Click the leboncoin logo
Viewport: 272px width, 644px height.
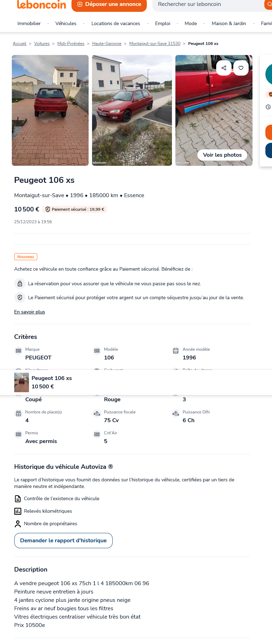pyautogui.click(x=41, y=5)
